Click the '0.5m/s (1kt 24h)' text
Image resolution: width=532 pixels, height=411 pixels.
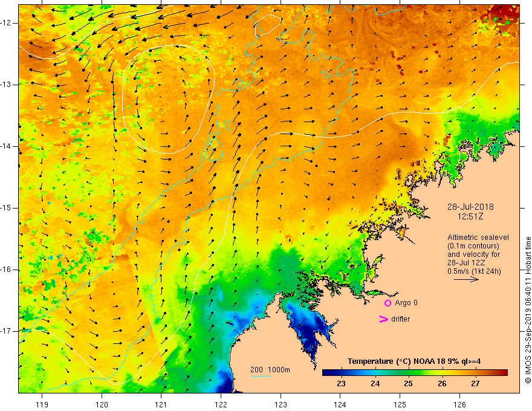pyautogui.click(x=474, y=271)
